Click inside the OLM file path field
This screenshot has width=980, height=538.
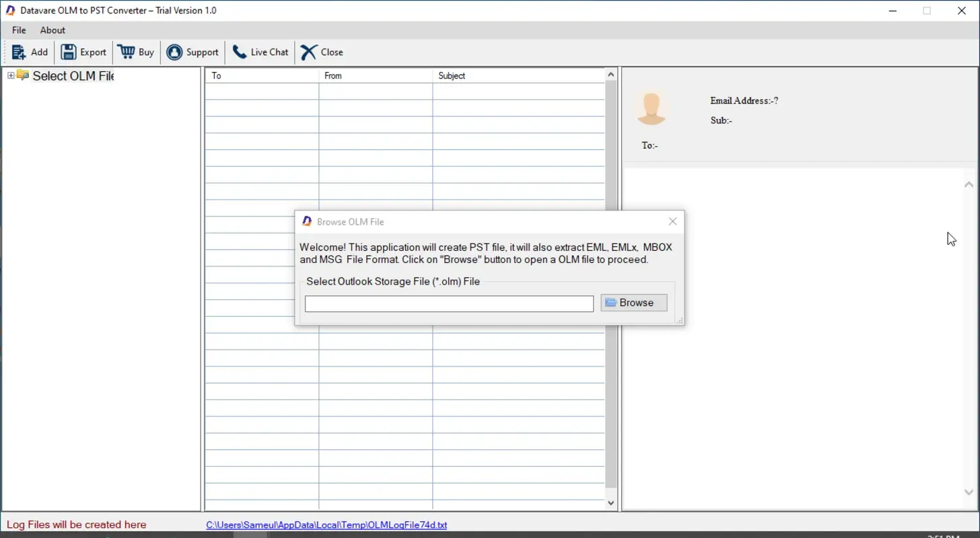point(448,303)
